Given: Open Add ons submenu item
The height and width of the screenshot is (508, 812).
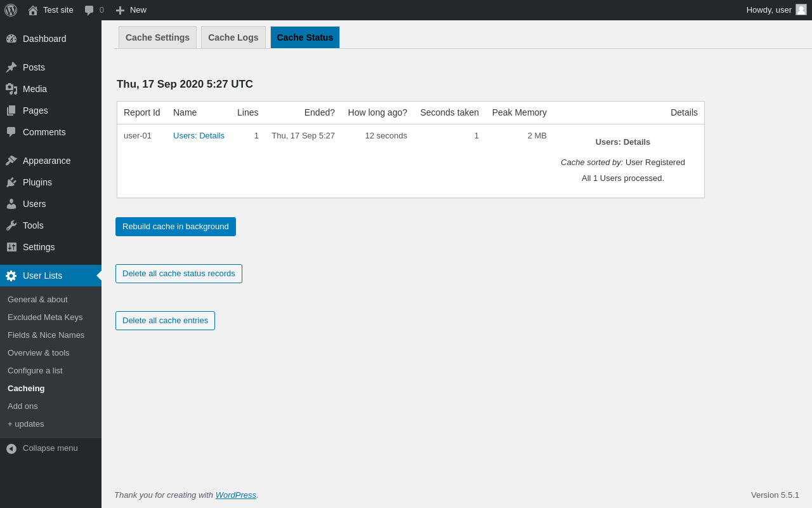Looking at the screenshot, I should point(23,406).
